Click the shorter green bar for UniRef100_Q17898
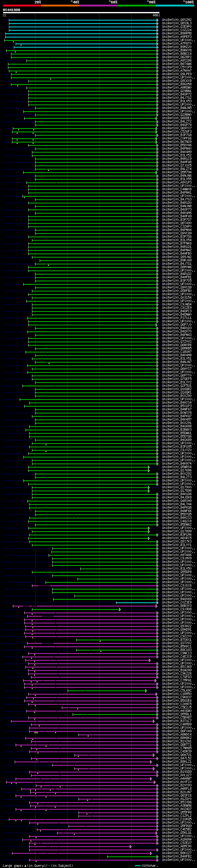 (90, 491)
